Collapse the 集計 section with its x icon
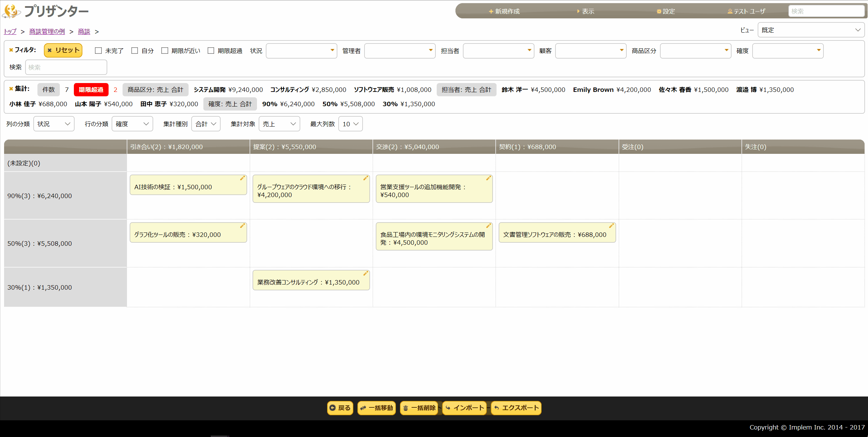This screenshot has width=868, height=437. (x=11, y=89)
